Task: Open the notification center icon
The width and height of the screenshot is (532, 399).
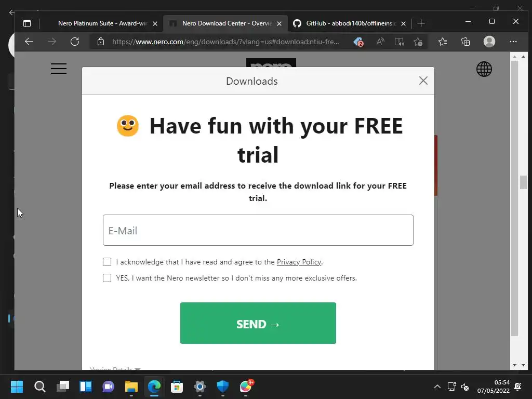Action: [x=518, y=387]
